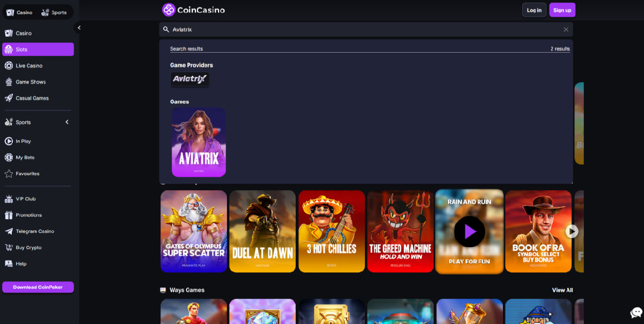Click the VIP Club icon
This screenshot has height=324, width=644.
point(9,199)
